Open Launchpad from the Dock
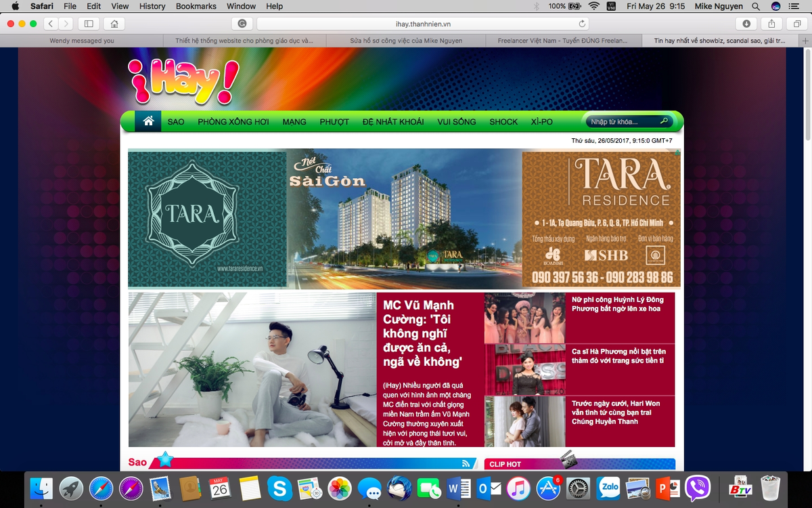The height and width of the screenshot is (508, 812). pyautogui.click(x=71, y=488)
